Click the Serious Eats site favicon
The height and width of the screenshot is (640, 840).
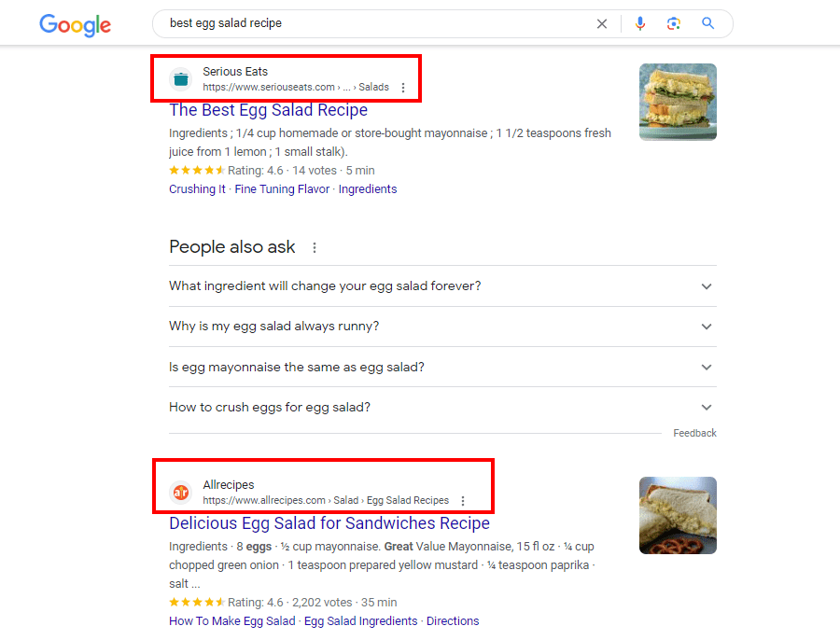[181, 79]
